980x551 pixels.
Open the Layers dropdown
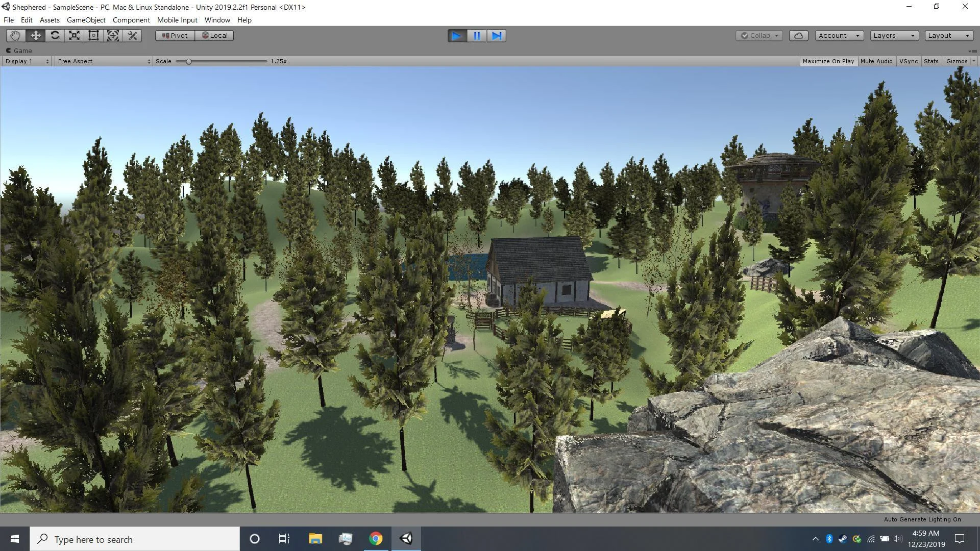(894, 35)
